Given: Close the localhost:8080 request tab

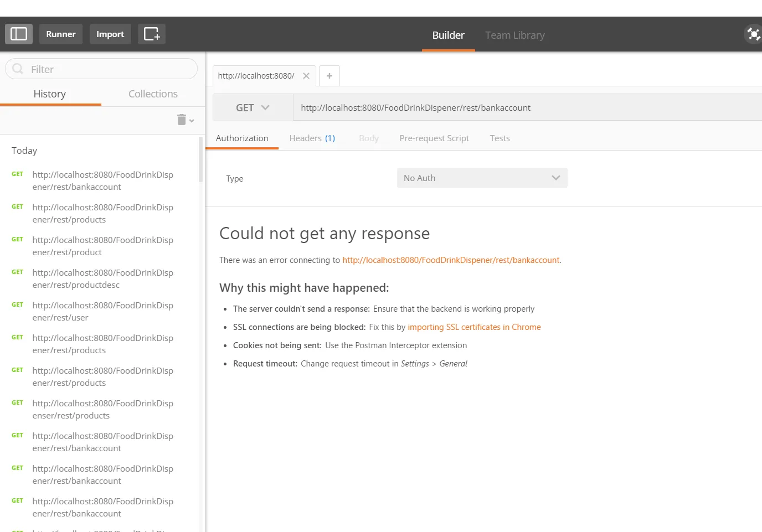Looking at the screenshot, I should (306, 76).
